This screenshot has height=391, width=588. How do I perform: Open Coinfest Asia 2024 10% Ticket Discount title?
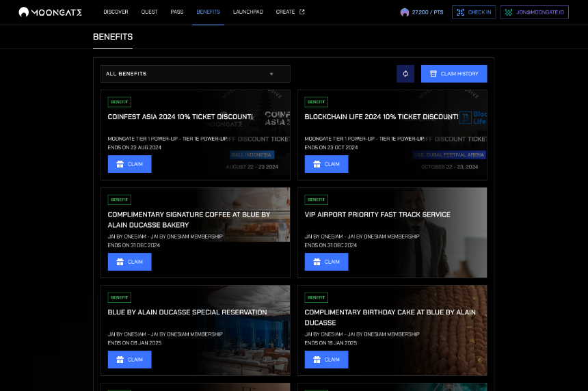point(181,117)
